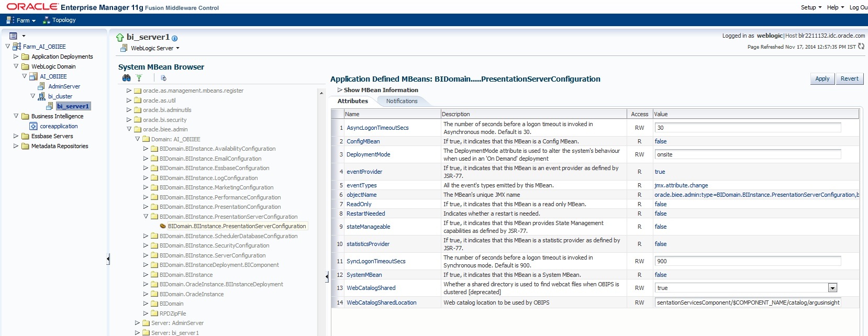Expand the Essbase Servers tree node
868x336 pixels.
(16, 136)
